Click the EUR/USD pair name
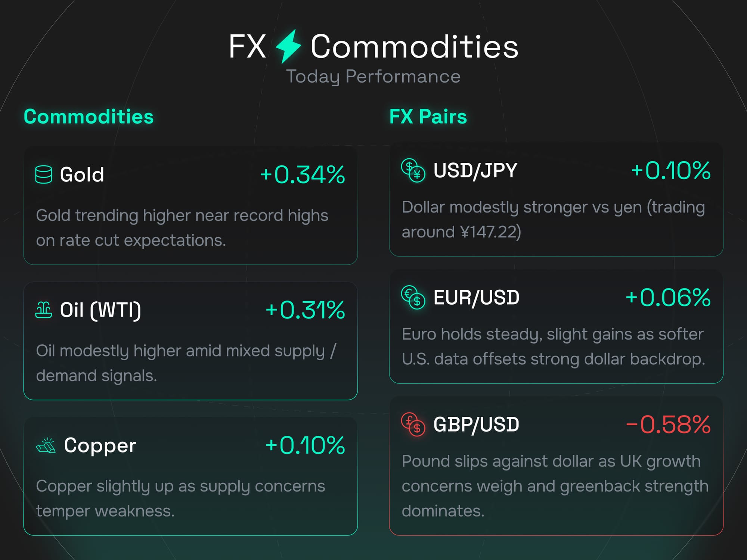Image resolution: width=747 pixels, height=560 pixels. (476, 298)
